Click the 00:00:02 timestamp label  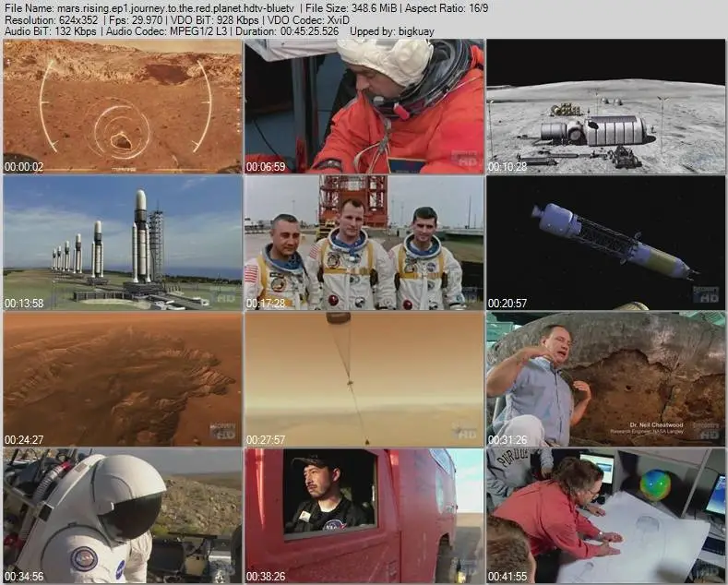point(24,167)
